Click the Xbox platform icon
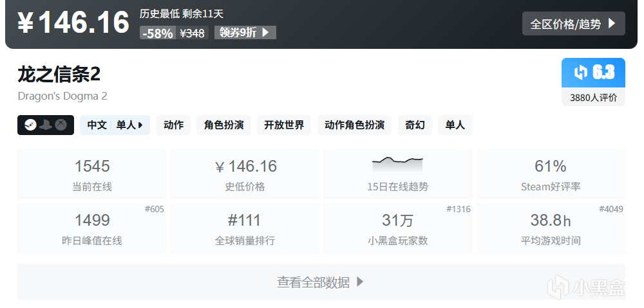The width and height of the screenshot is (644, 308). pyautogui.click(x=61, y=125)
